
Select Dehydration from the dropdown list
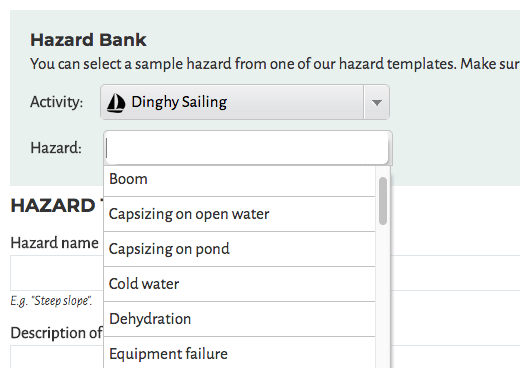tap(239, 319)
